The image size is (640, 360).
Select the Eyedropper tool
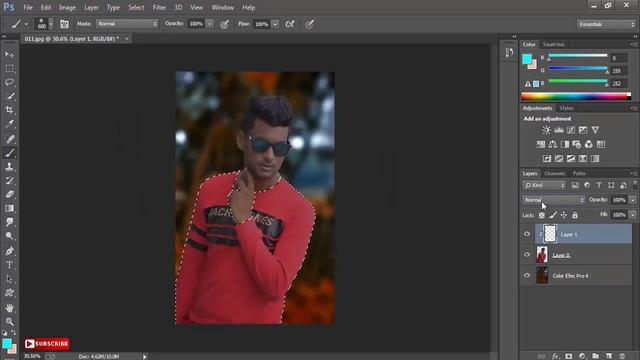[x=9, y=124]
